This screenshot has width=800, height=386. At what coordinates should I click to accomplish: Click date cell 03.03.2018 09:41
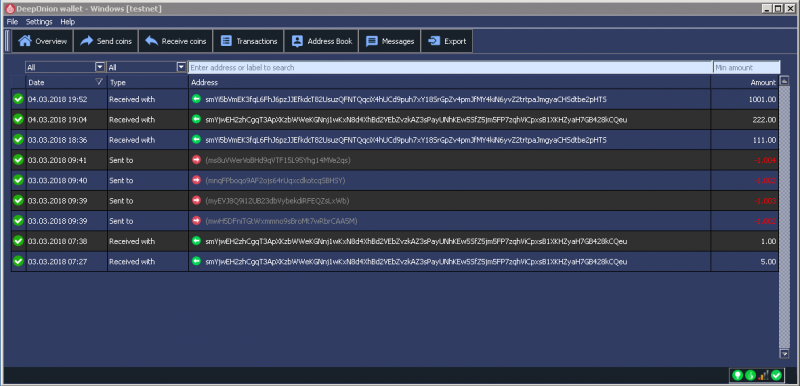coord(66,160)
